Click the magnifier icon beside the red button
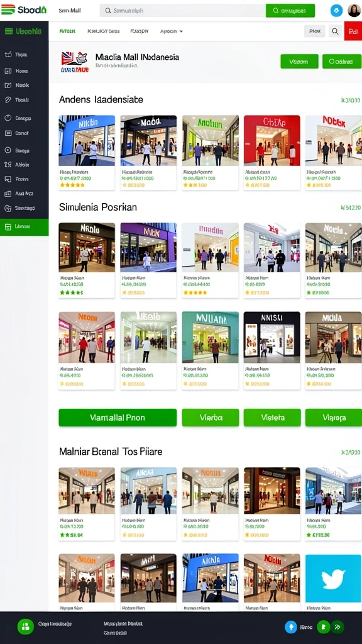Image resolution: width=362 pixels, height=644 pixels. click(x=336, y=31)
